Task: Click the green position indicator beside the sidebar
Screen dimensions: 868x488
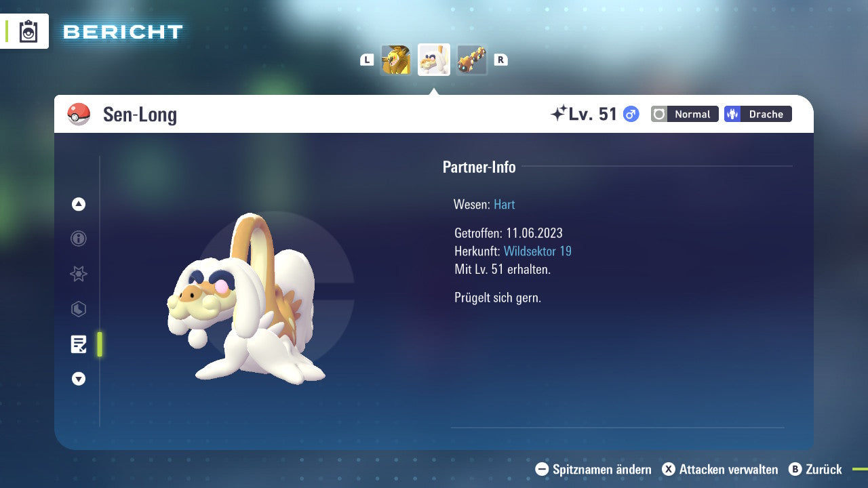Action: pos(100,344)
